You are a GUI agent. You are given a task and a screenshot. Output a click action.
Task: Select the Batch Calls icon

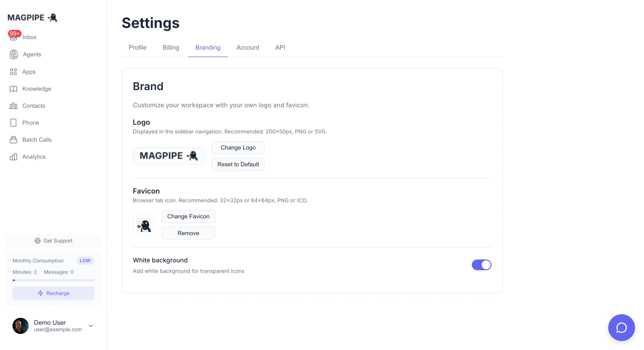13,140
